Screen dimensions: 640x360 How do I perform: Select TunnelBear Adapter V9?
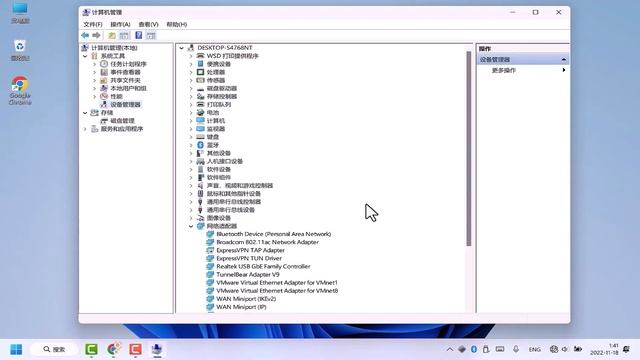(x=248, y=275)
